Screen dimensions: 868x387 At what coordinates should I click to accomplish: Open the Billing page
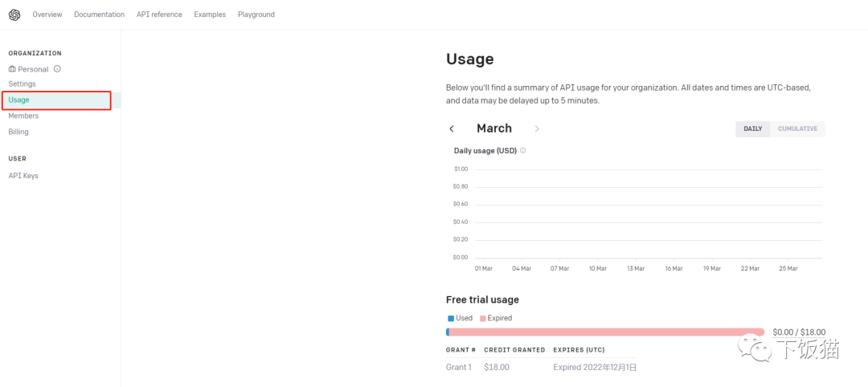click(18, 132)
